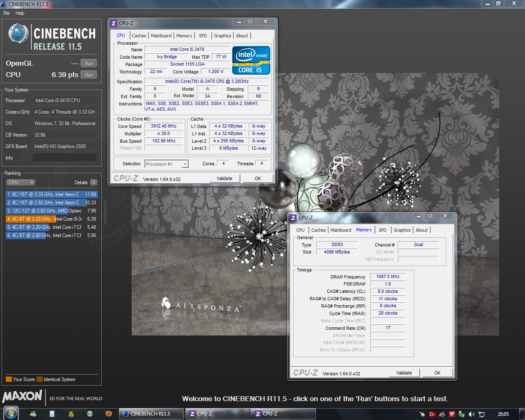Switch to the Caches tab in the Processor CPU-Z window
This screenshot has width=525, height=420.
click(x=139, y=36)
